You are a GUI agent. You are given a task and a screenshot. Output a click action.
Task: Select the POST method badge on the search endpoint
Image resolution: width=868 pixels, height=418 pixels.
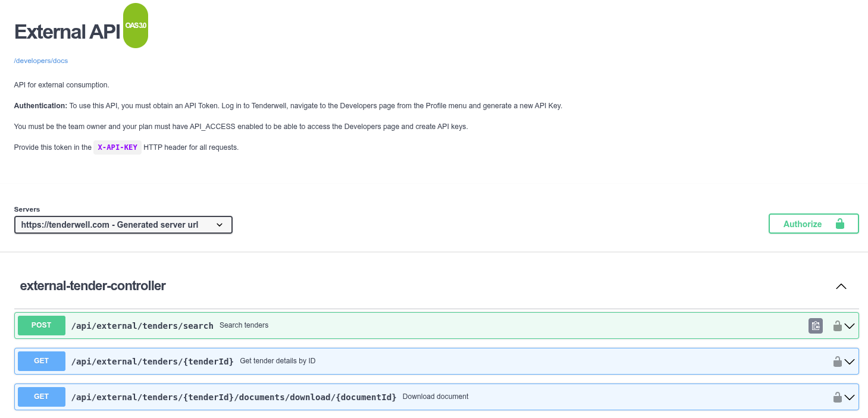tap(41, 325)
